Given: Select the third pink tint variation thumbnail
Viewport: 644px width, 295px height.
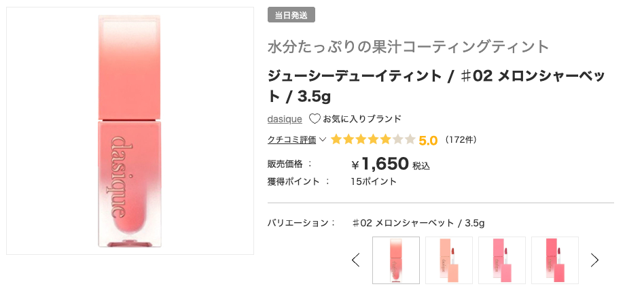Looking at the screenshot, I should pos(502,260).
